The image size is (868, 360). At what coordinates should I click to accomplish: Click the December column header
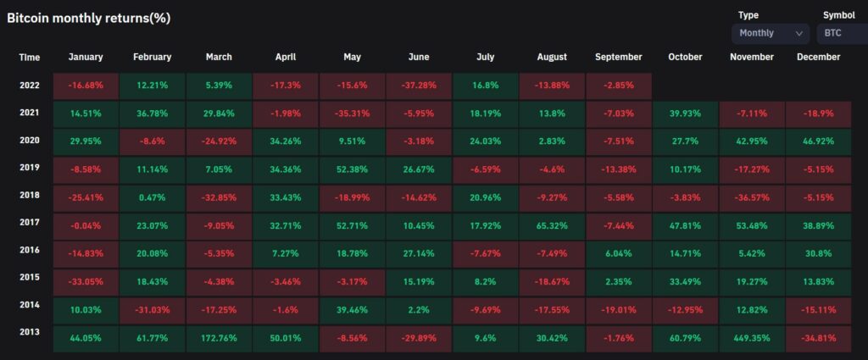(818, 58)
